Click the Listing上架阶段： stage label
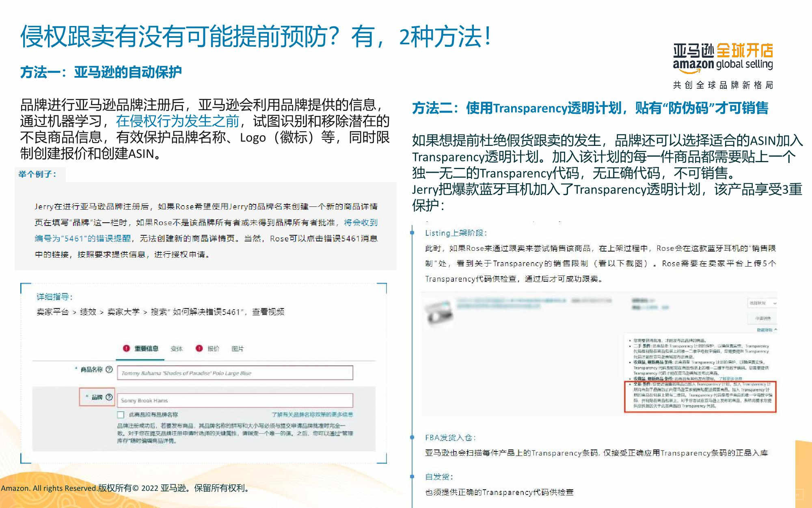Image resolution: width=812 pixels, height=508 pixels. [456, 233]
